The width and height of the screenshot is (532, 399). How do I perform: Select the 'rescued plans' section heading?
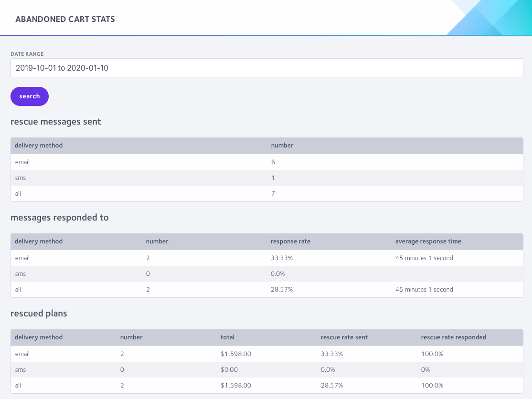(x=39, y=314)
